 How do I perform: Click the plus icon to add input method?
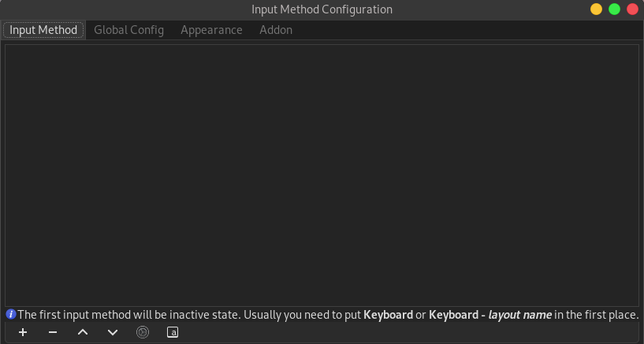tap(23, 332)
